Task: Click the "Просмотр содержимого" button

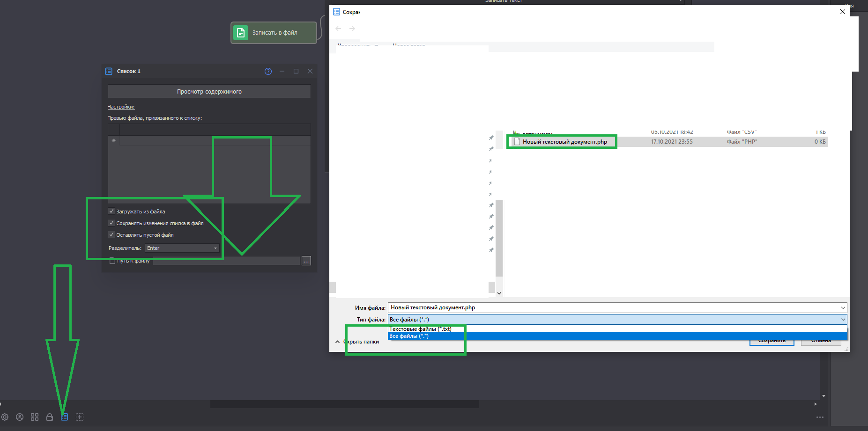Action: coord(209,91)
